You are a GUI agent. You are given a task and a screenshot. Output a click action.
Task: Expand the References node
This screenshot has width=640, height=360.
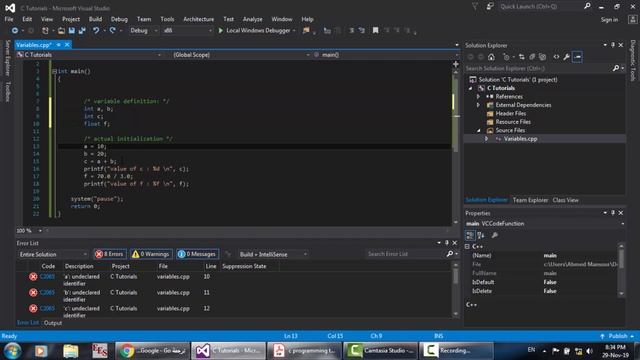[478, 97]
